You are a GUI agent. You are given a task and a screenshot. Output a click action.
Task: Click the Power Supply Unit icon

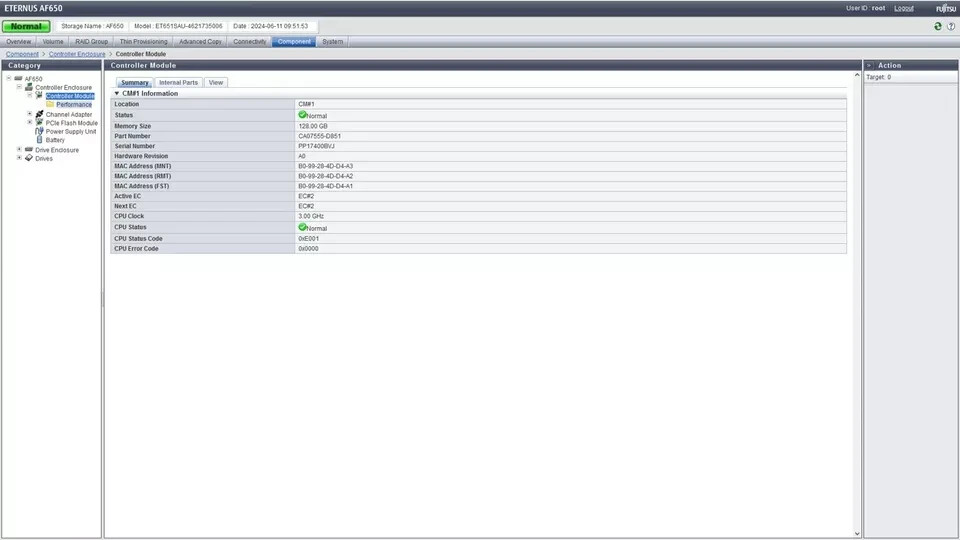[39, 131]
